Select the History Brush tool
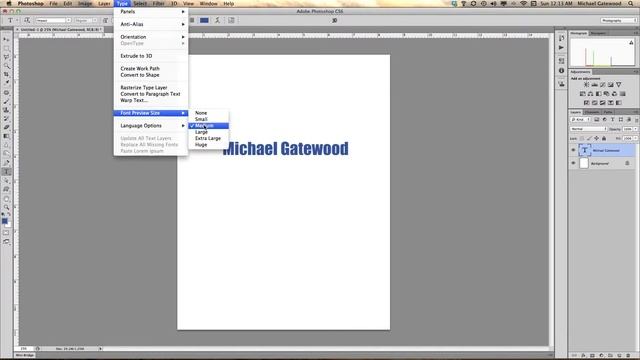The image size is (640, 360). 6,119
